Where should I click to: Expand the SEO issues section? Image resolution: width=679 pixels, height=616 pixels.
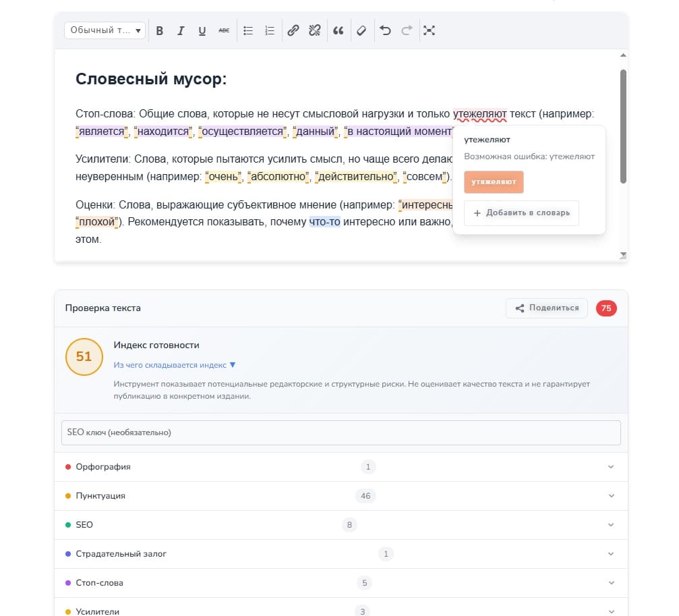(611, 524)
